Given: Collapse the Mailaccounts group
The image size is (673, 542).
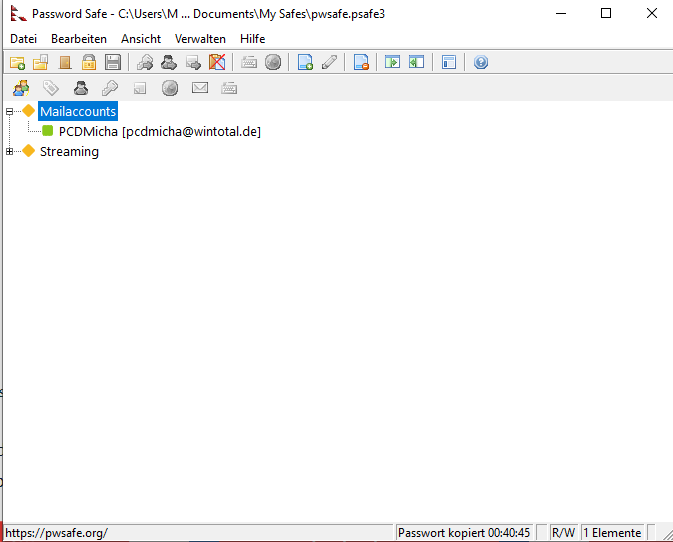Looking at the screenshot, I should [x=9, y=112].
